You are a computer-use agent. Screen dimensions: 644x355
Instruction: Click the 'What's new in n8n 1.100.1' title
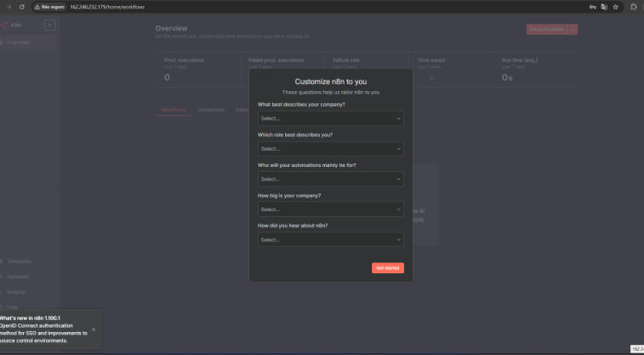[x=30, y=318]
